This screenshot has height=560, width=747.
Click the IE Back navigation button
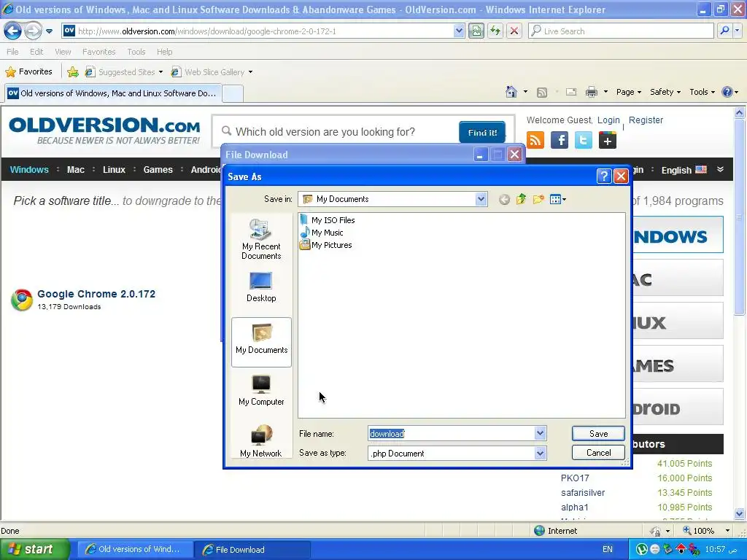(x=12, y=31)
